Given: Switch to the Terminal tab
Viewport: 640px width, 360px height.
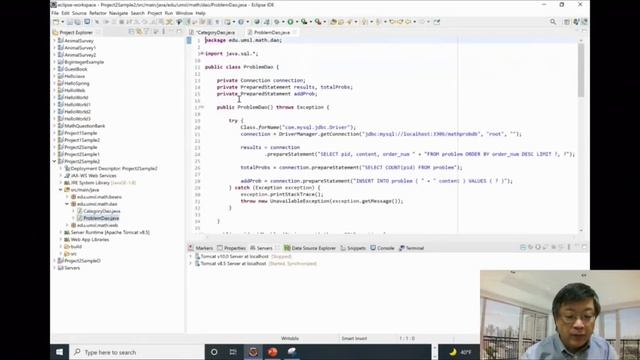Looking at the screenshot, I should [412, 248].
